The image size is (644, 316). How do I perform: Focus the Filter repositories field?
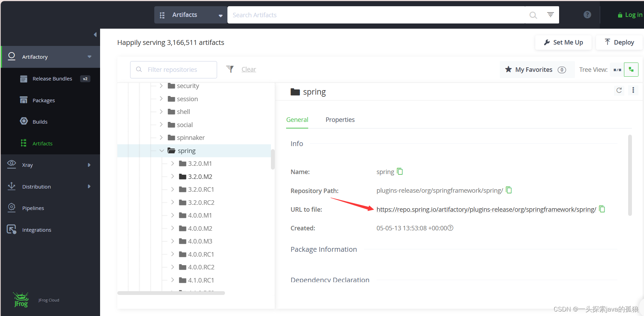[x=174, y=70]
